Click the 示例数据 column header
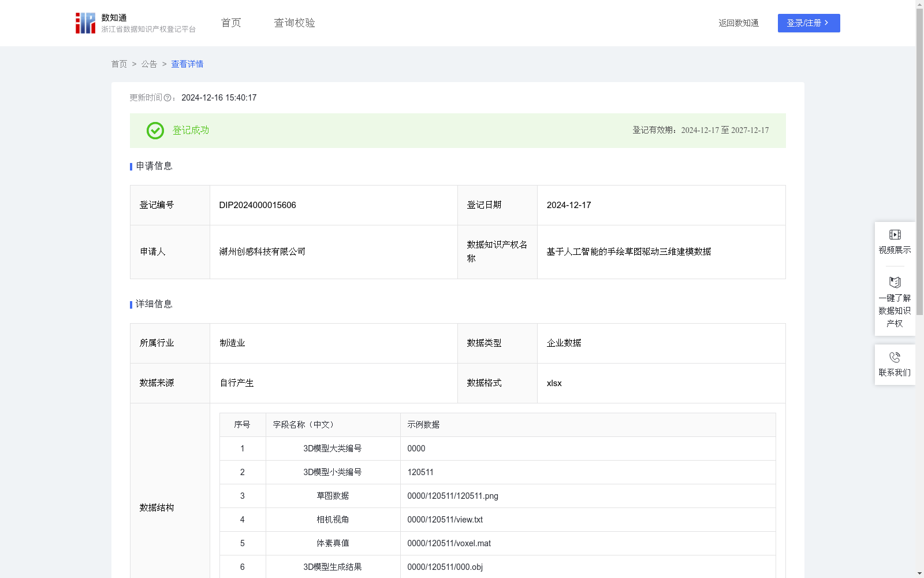Screen dimensions: 924x578 tap(423, 425)
